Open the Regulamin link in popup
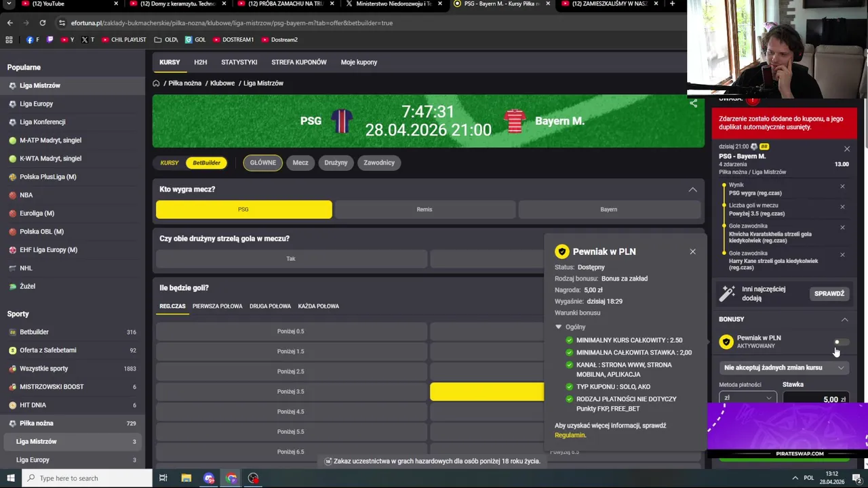The width and height of the screenshot is (868, 488). (x=570, y=435)
